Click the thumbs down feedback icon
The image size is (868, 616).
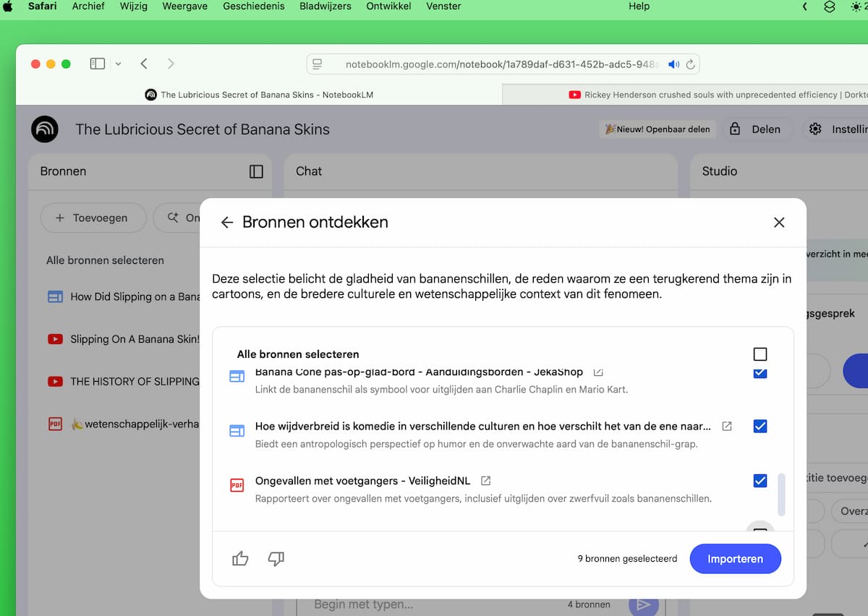click(276, 558)
